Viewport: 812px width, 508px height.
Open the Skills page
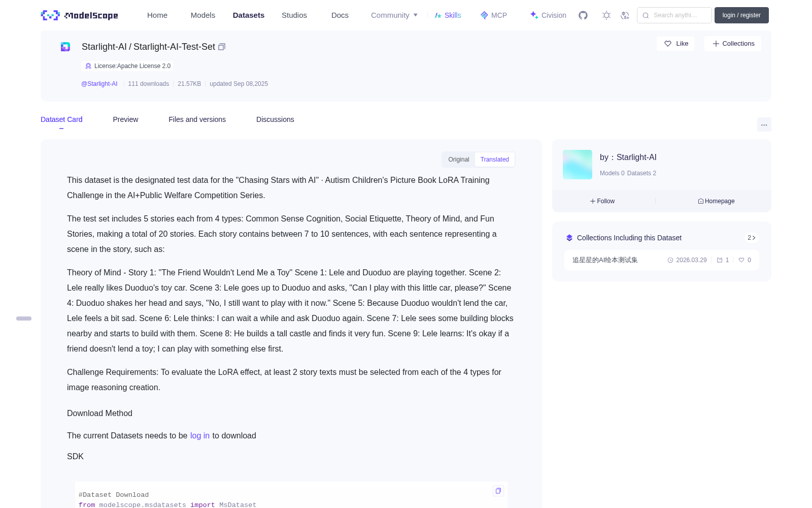pos(448,15)
